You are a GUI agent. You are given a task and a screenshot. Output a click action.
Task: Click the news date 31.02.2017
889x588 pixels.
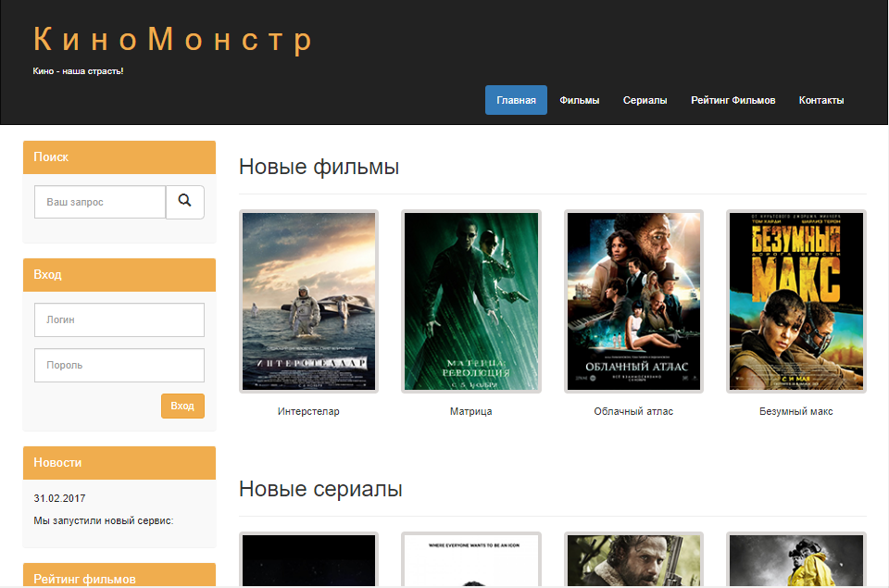[59, 498]
